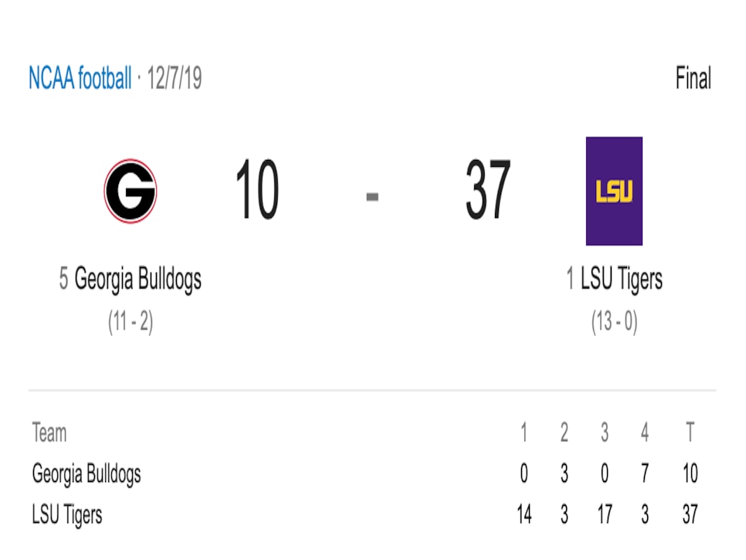Image resolution: width=746 pixels, height=560 pixels.
Task: Click the Final game status label
Action: [x=693, y=78]
